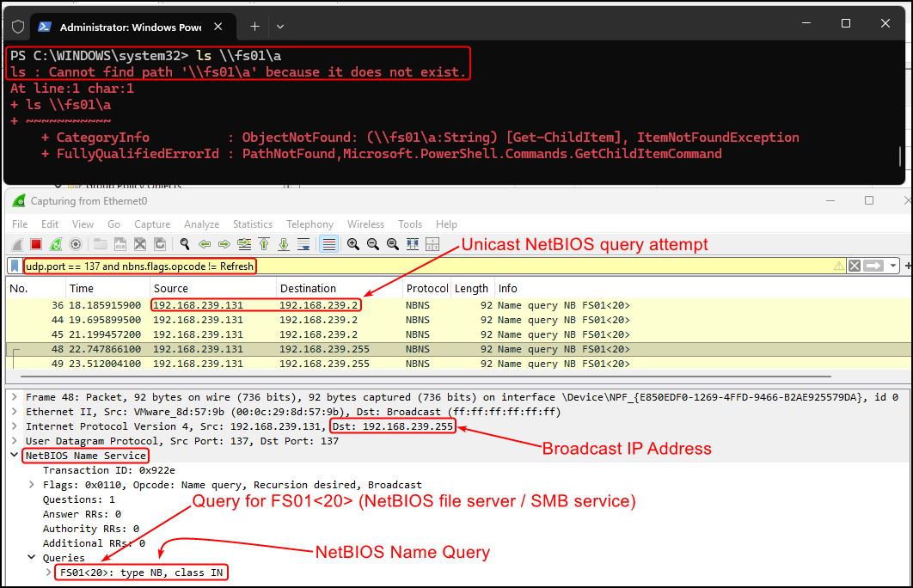Expand the User Datagram Protocol row

coord(15,441)
